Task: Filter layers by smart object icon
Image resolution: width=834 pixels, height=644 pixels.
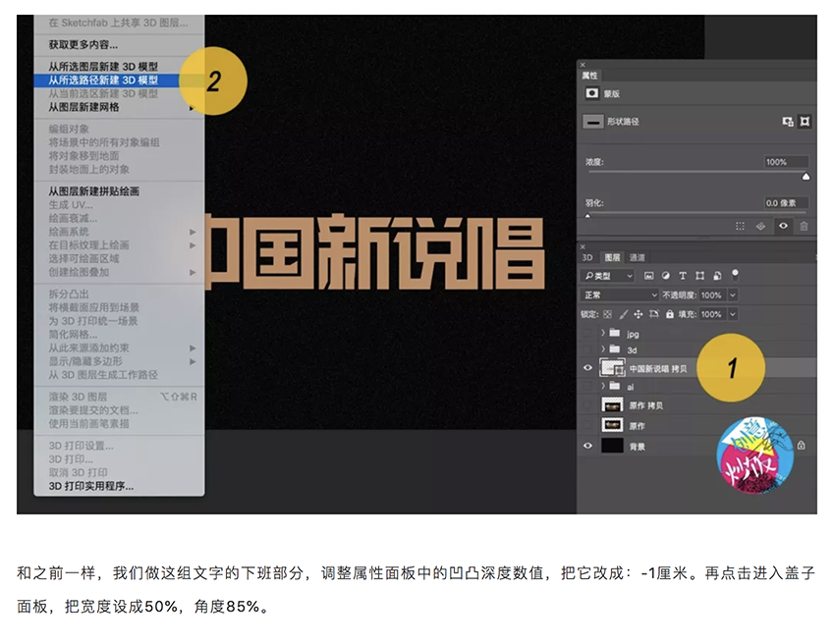Action: tap(717, 276)
